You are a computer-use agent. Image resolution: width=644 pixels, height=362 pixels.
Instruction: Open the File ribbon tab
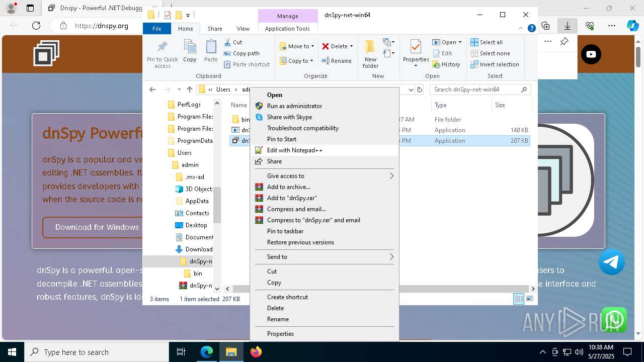coord(157,29)
